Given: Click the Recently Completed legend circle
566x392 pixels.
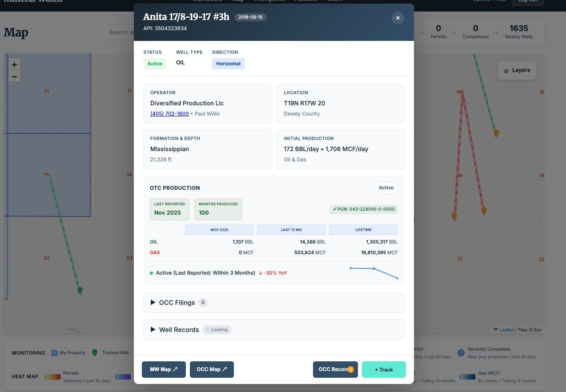Looking at the screenshot, I should 461,352.
